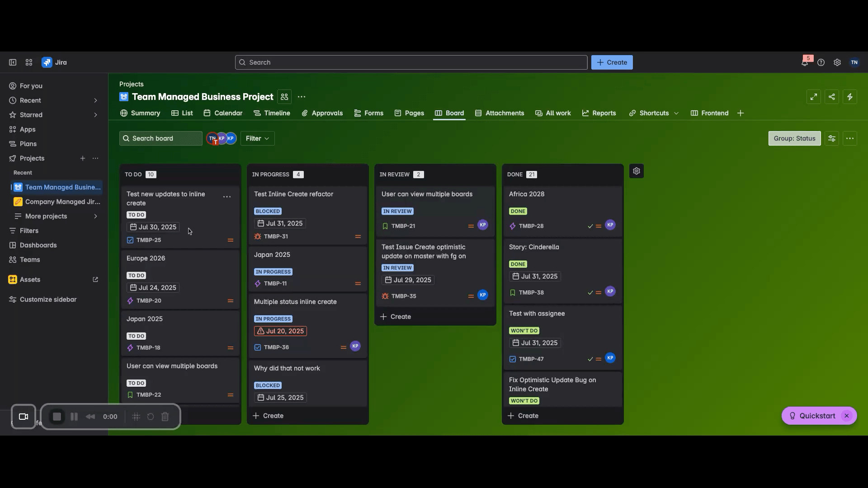The image size is (868, 488).
Task: Open the BLOCKED status on Test Inline Create refactor
Action: point(268,211)
